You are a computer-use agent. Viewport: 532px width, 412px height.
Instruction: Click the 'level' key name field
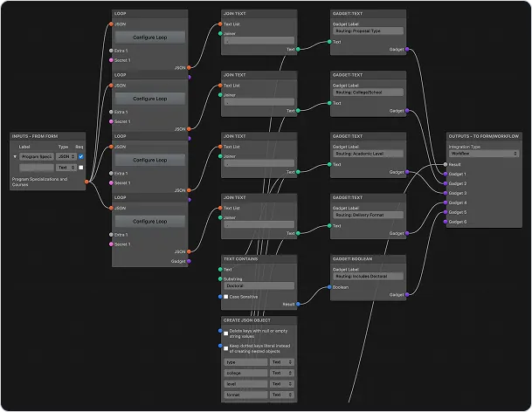pyautogui.click(x=245, y=384)
